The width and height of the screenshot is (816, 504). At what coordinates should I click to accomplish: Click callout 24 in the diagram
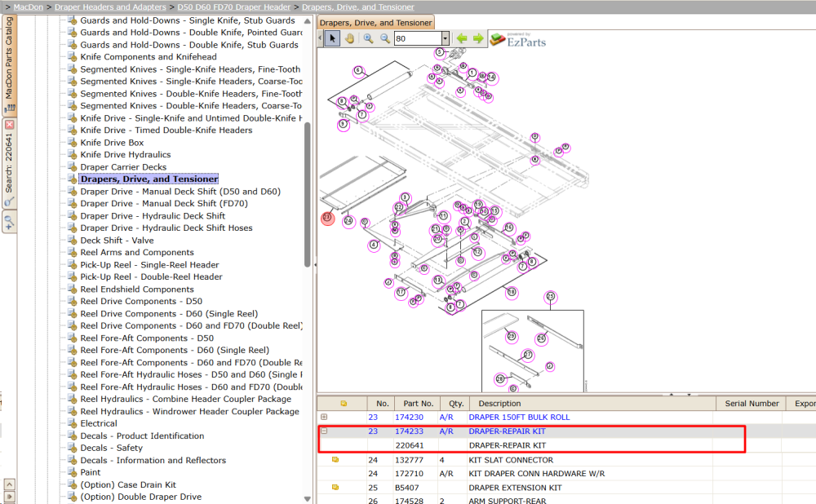tap(348, 221)
